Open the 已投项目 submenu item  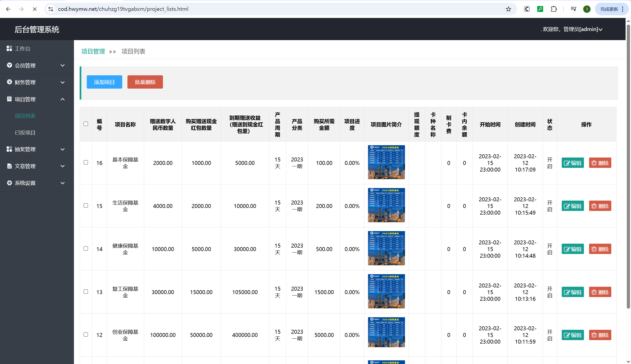click(x=25, y=132)
